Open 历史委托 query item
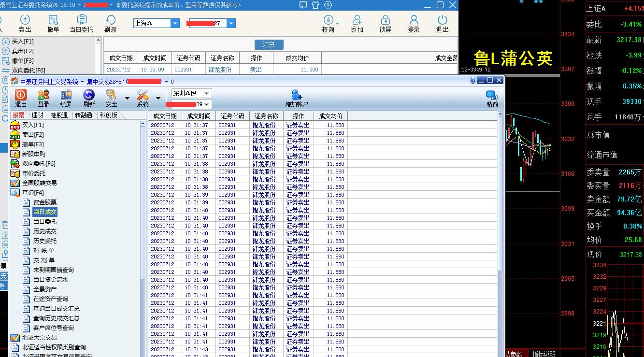644x357 pixels. (x=45, y=241)
